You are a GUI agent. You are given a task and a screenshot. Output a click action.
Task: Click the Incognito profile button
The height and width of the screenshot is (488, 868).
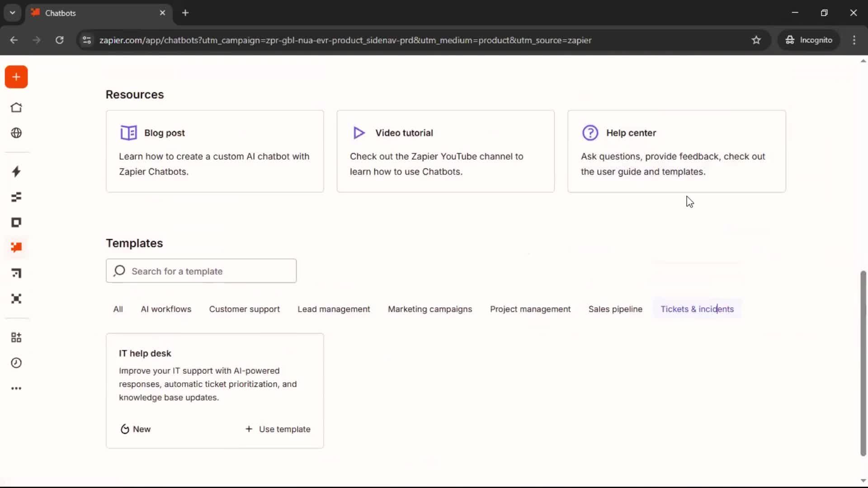pyautogui.click(x=809, y=40)
